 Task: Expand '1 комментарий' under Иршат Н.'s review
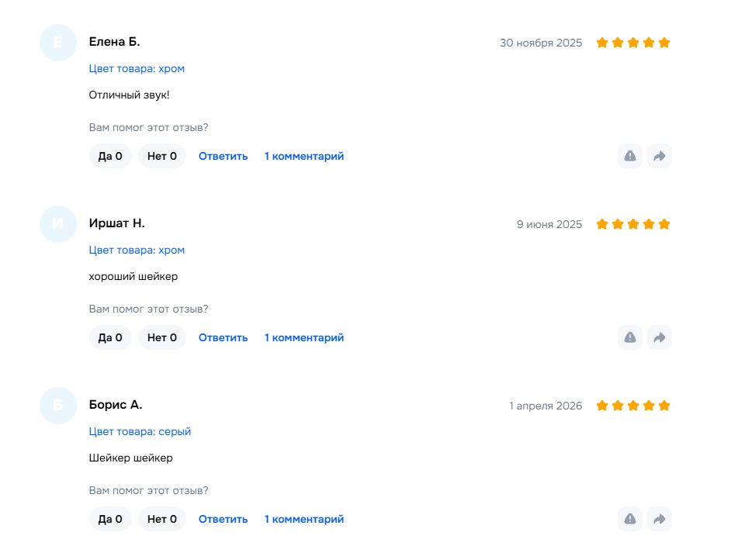(304, 337)
